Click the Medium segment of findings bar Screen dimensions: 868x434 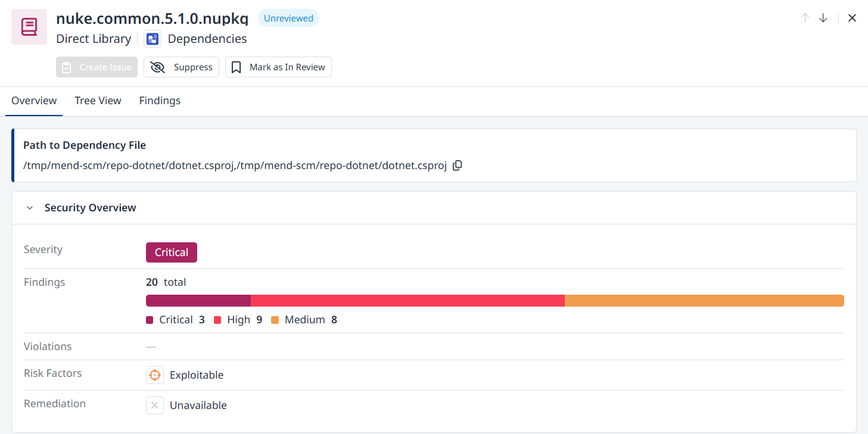tap(704, 301)
